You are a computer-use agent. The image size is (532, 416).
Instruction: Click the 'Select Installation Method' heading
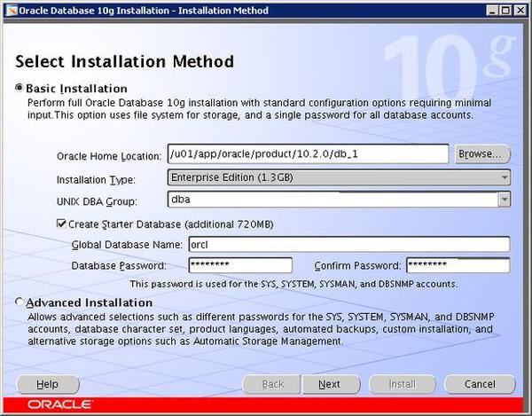(x=124, y=62)
